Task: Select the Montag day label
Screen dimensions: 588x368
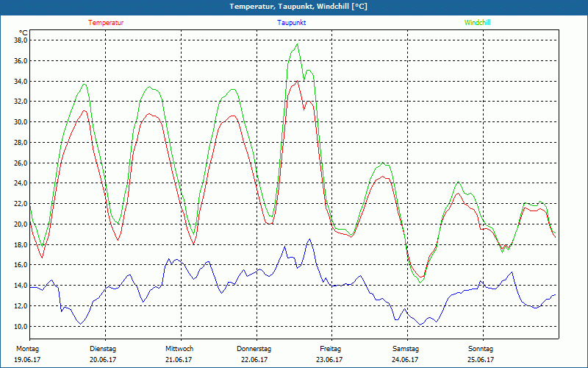Action: [x=27, y=348]
